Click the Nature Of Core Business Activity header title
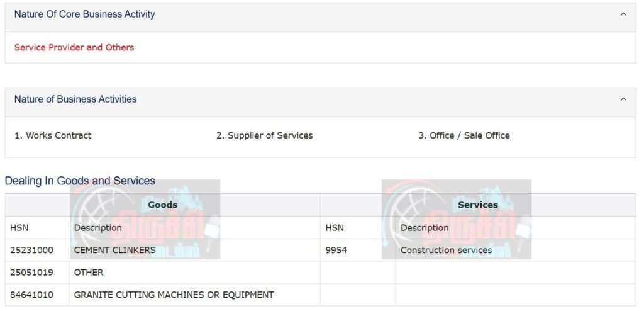The image size is (644, 311). click(84, 14)
